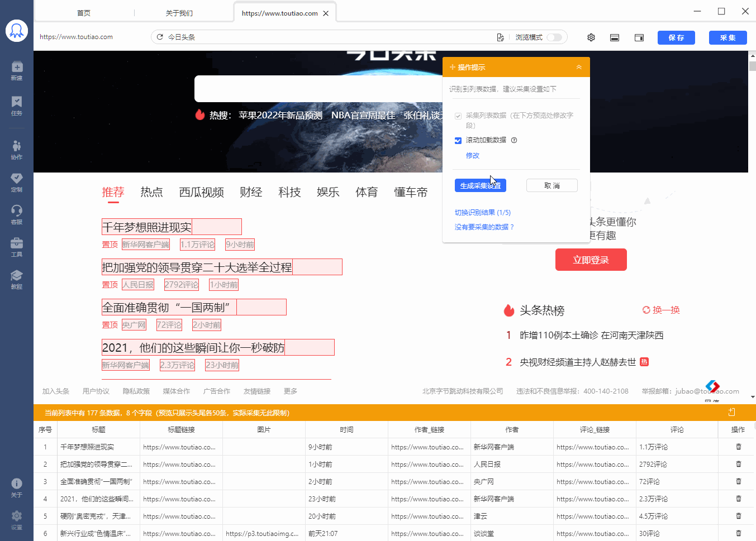Close the https://www.toutiao.com tab

[326, 13]
